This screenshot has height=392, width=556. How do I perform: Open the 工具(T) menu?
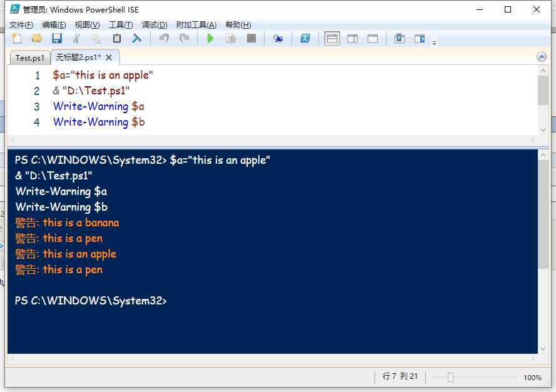(x=121, y=25)
